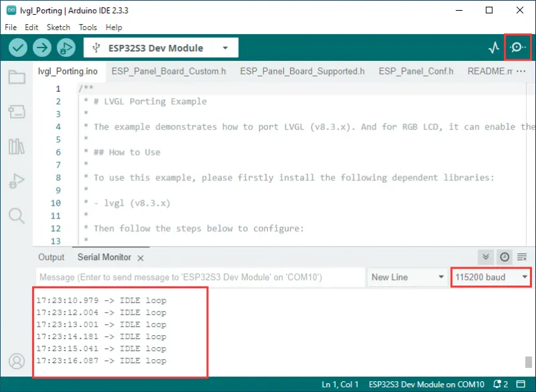Toggle autoscroll in Serial Monitor
This screenshot has width=536, height=392.
point(485,257)
